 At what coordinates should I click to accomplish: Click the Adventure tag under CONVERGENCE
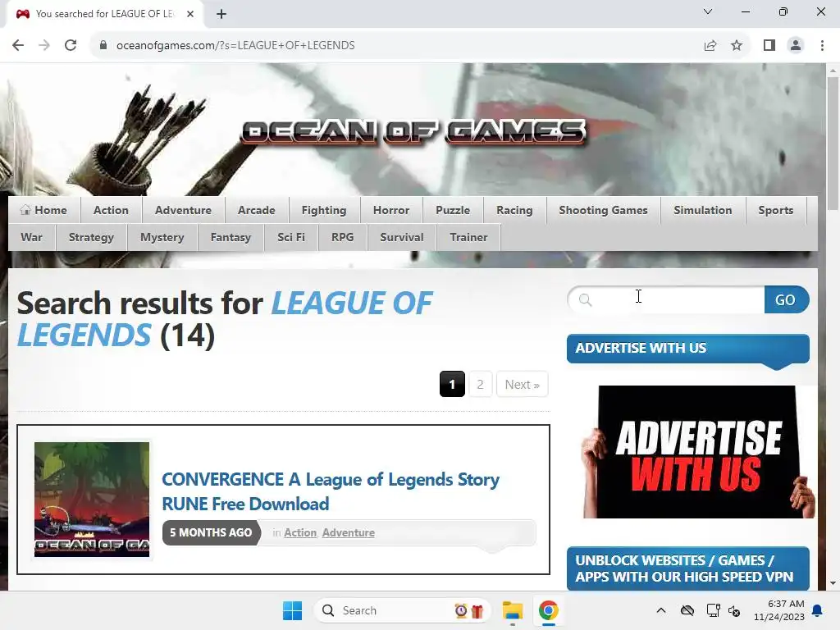[x=348, y=532]
